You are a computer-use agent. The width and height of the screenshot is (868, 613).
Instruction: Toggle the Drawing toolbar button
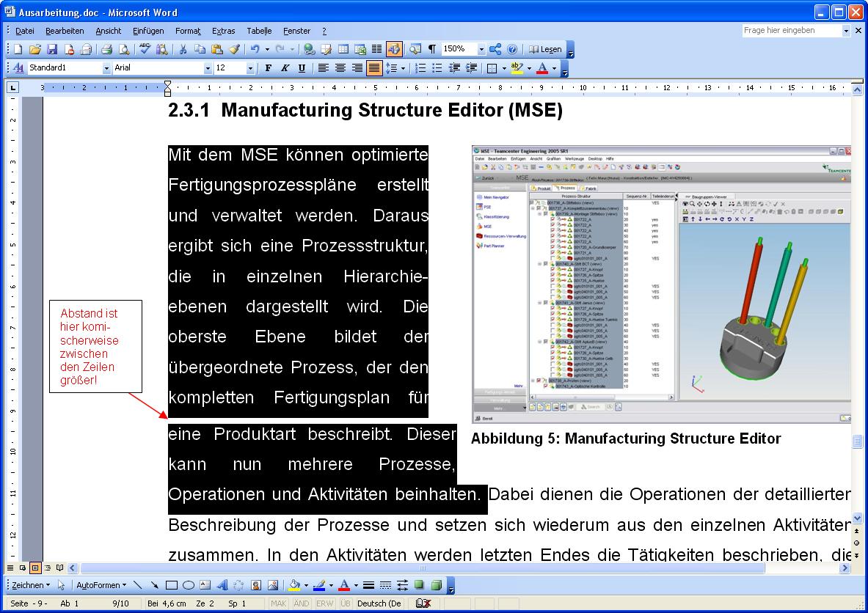394,50
